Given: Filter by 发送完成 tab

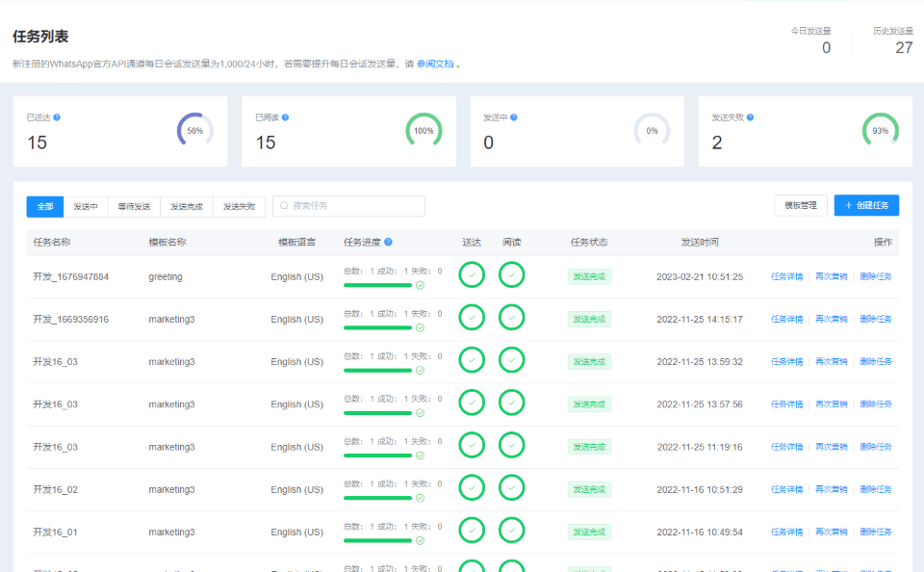Looking at the screenshot, I should [187, 206].
